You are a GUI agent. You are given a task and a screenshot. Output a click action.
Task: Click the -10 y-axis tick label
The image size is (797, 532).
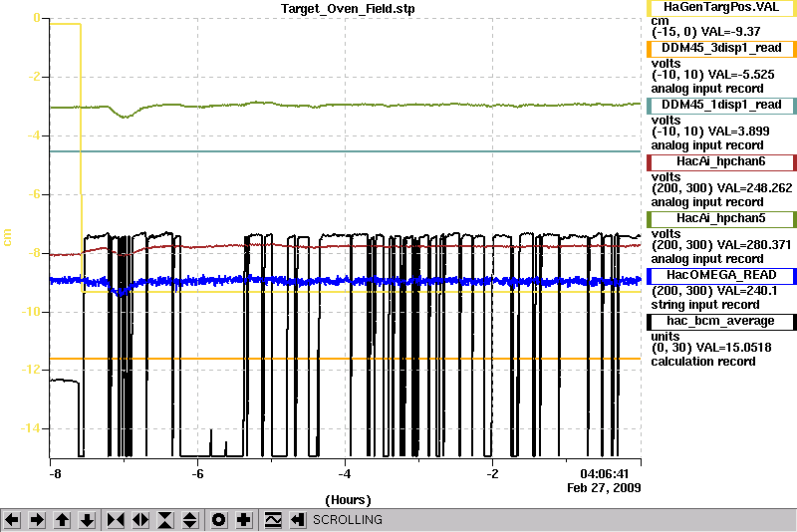30,312
